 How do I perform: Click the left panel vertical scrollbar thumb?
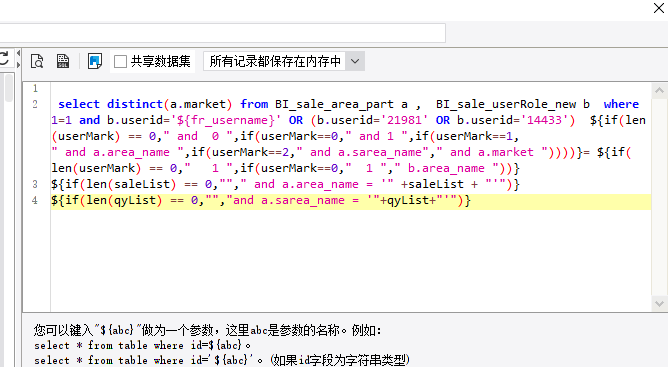click(9, 89)
